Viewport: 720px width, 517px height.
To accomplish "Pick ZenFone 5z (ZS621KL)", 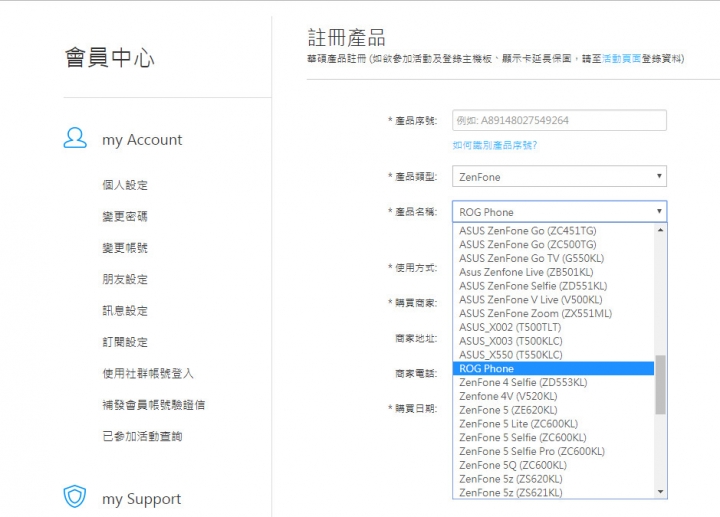I will 553,492.
